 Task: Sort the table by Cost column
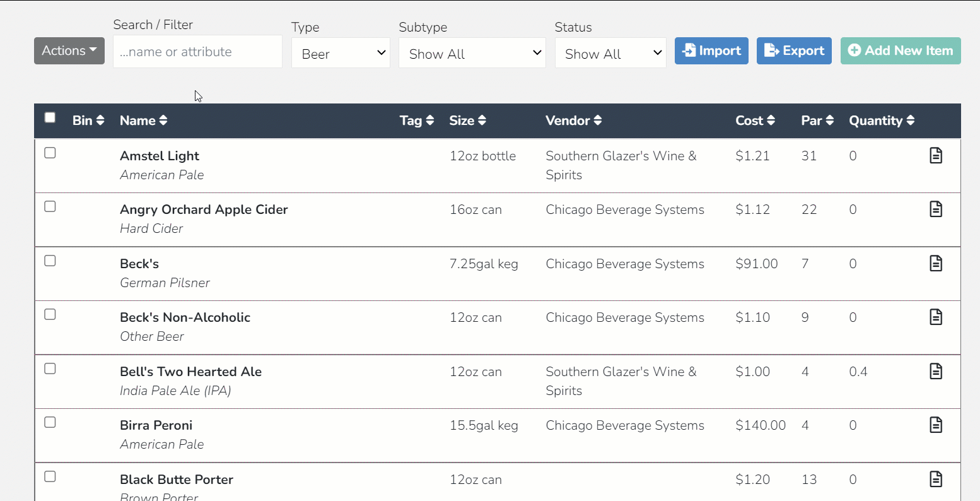(755, 121)
